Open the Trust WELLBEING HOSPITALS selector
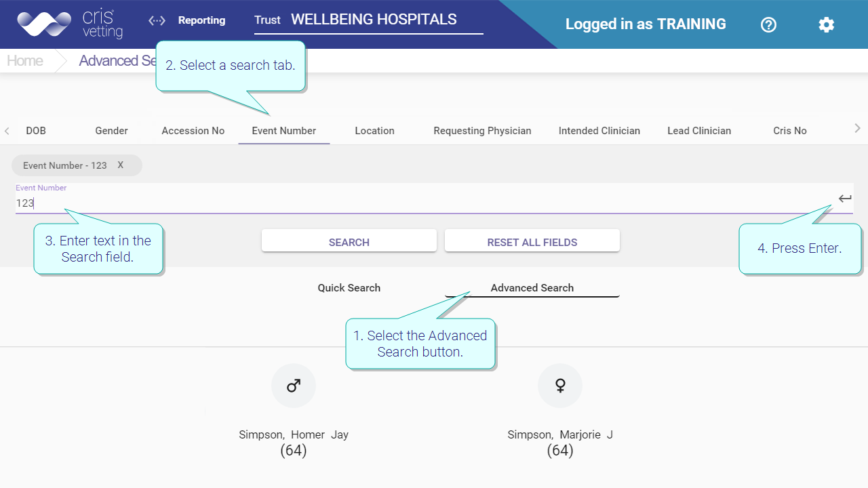This screenshot has height=488, width=868. coord(369,20)
